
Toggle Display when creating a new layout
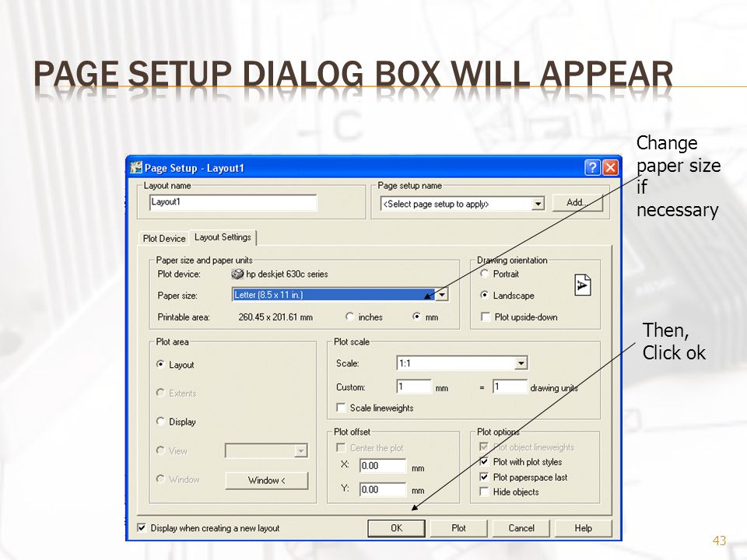pyautogui.click(x=142, y=527)
